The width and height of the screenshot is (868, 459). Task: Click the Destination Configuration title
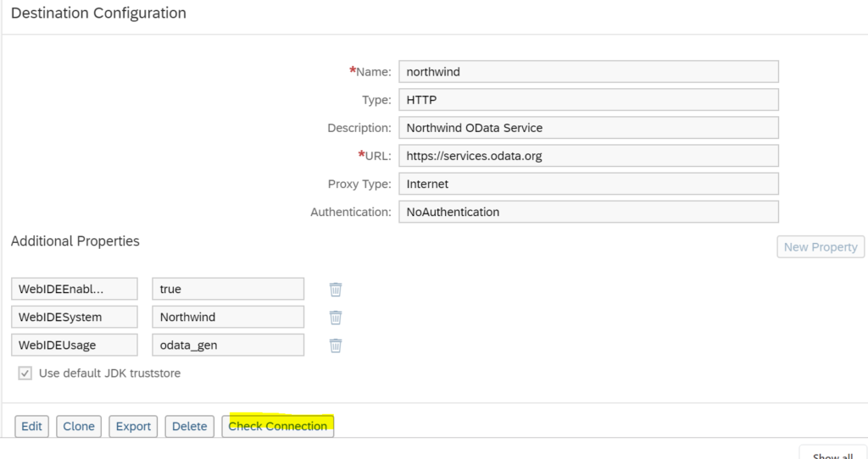[x=98, y=14]
